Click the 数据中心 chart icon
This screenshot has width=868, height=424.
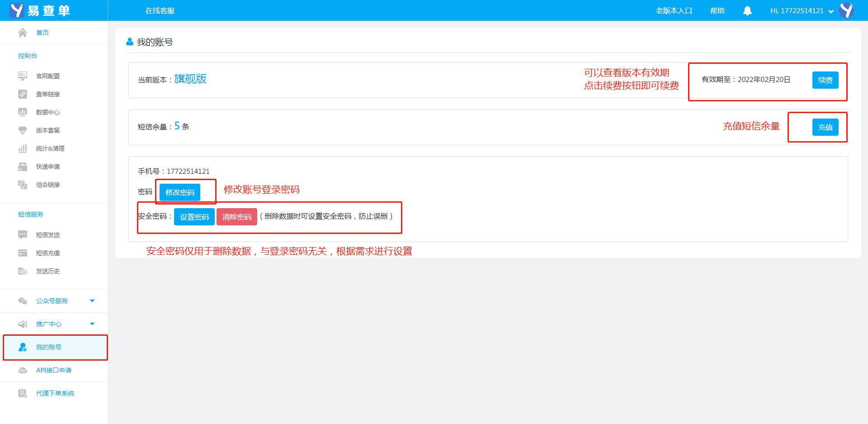(23, 112)
